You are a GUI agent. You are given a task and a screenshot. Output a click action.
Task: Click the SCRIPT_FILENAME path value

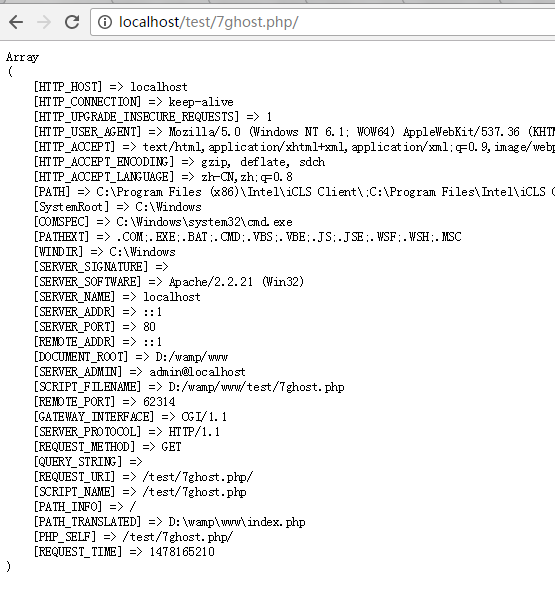point(256,387)
